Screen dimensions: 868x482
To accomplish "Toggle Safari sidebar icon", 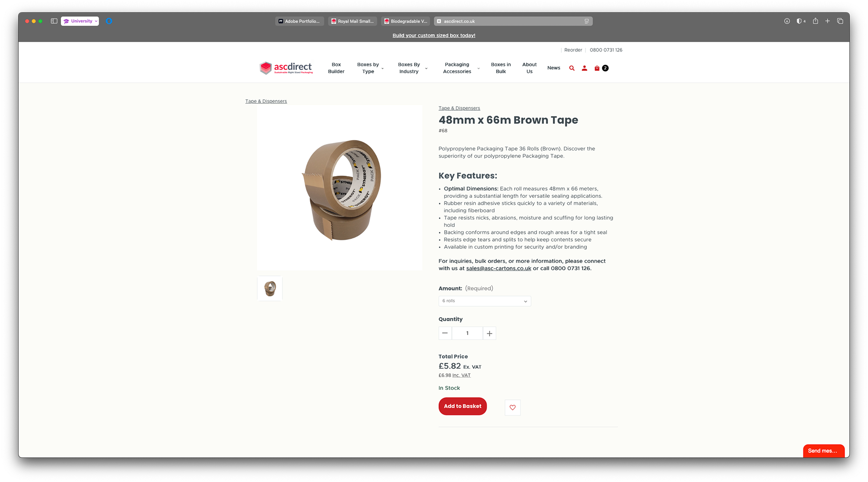I will pos(54,21).
